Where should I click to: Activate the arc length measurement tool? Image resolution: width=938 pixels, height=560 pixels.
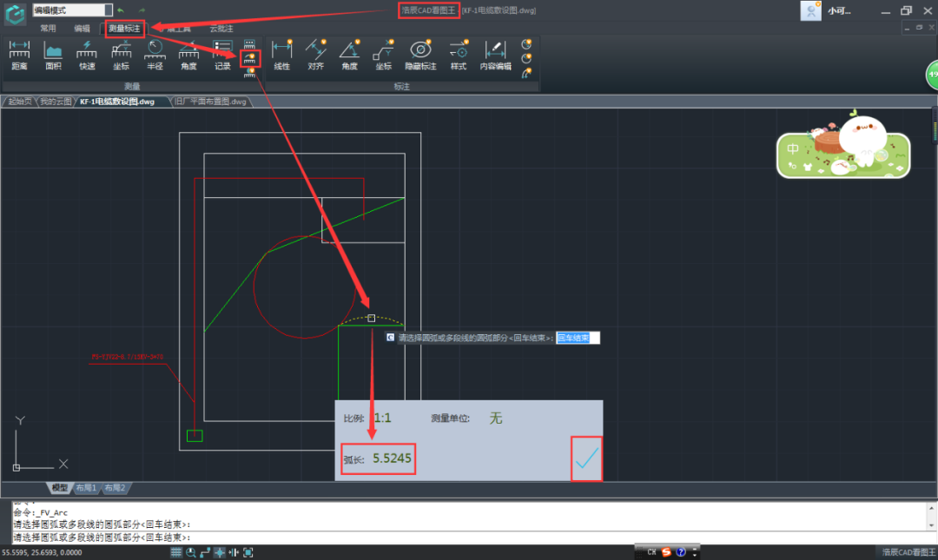click(250, 54)
